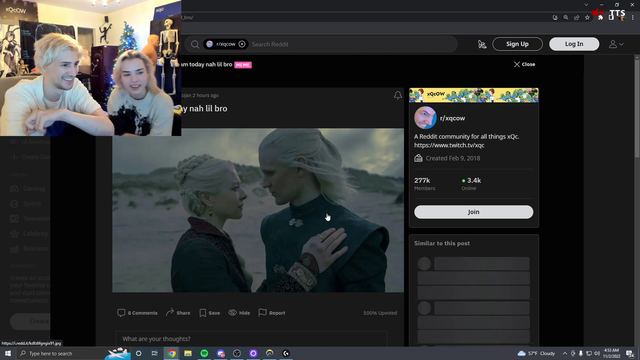Click the install app icon in address bar
Viewport: 640px width, 360px height.
point(555,18)
